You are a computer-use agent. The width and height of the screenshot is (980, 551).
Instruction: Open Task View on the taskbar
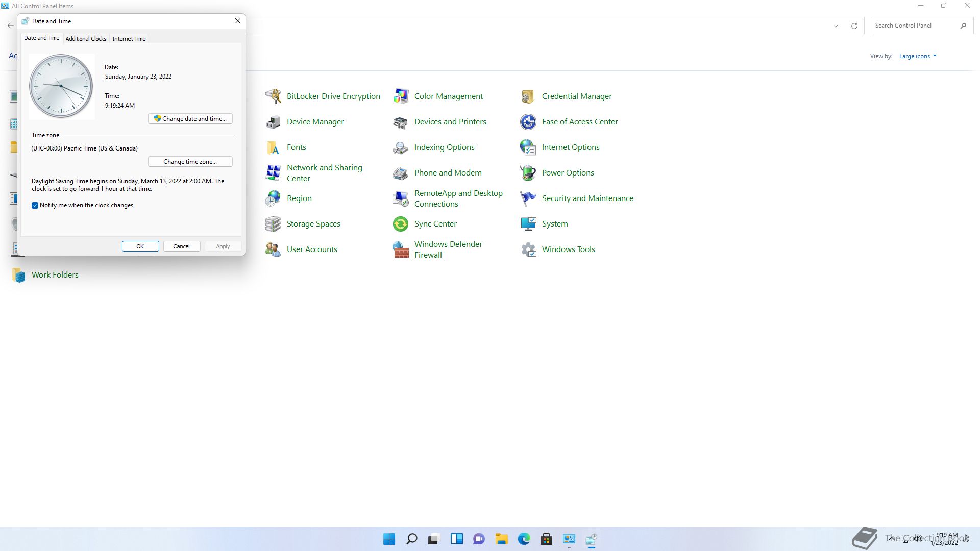pos(434,539)
